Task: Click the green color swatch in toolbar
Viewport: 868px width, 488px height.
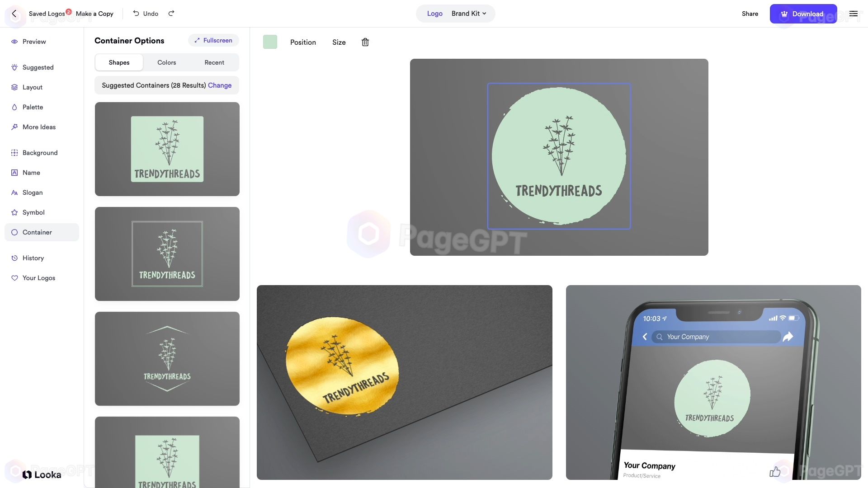Action: [269, 41]
